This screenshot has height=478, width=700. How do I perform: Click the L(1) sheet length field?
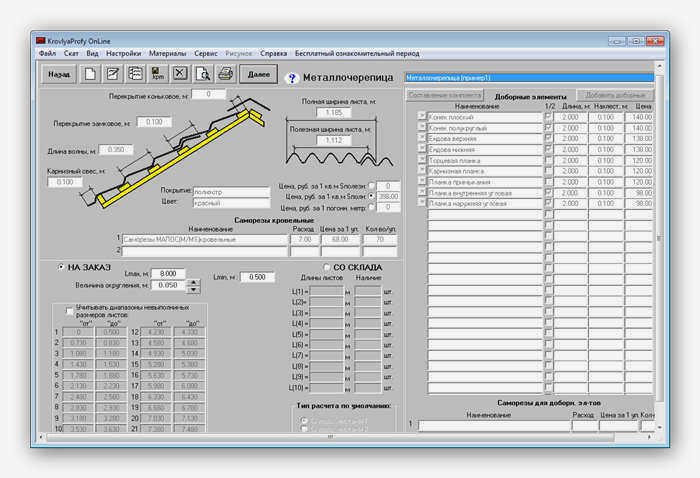(x=327, y=291)
